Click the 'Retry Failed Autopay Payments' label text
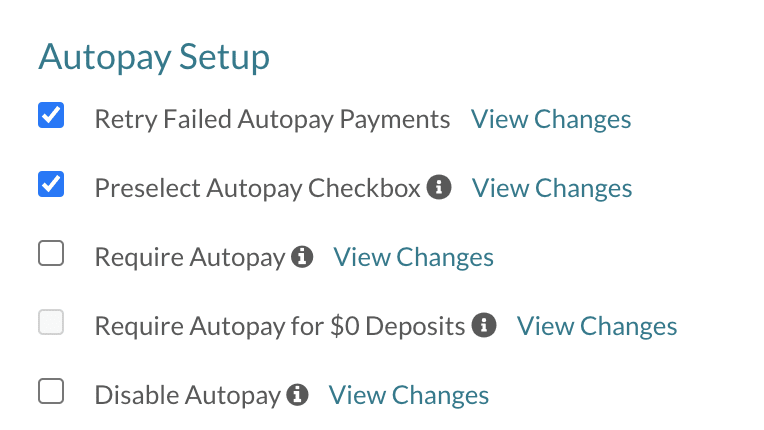 pos(272,119)
